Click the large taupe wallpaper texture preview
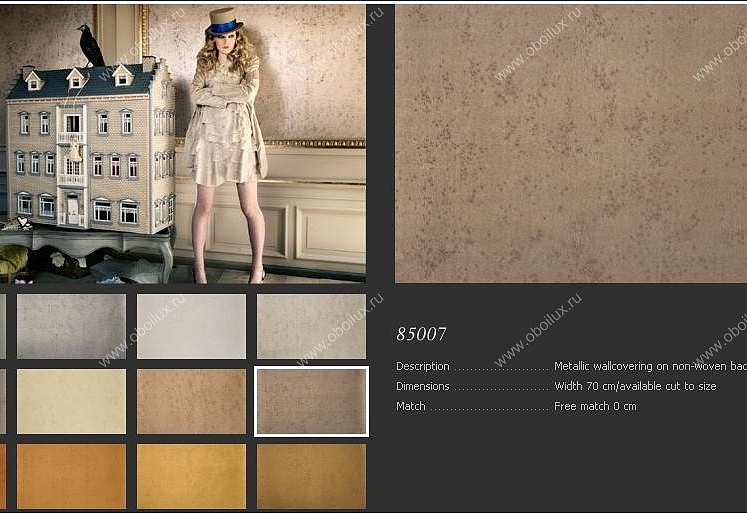The height and width of the screenshot is (516, 747). tap(571, 144)
